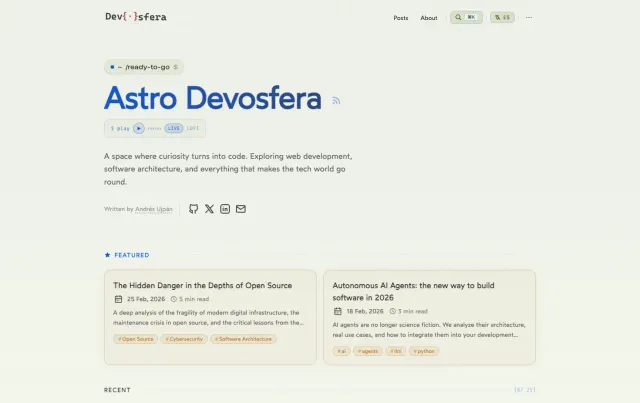
Task: Select the #python tag
Action: point(424,351)
